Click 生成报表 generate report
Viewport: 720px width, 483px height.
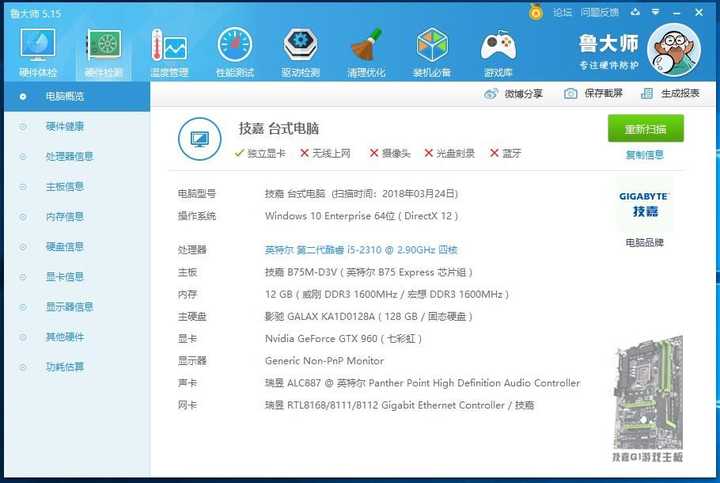pyautogui.click(x=670, y=94)
